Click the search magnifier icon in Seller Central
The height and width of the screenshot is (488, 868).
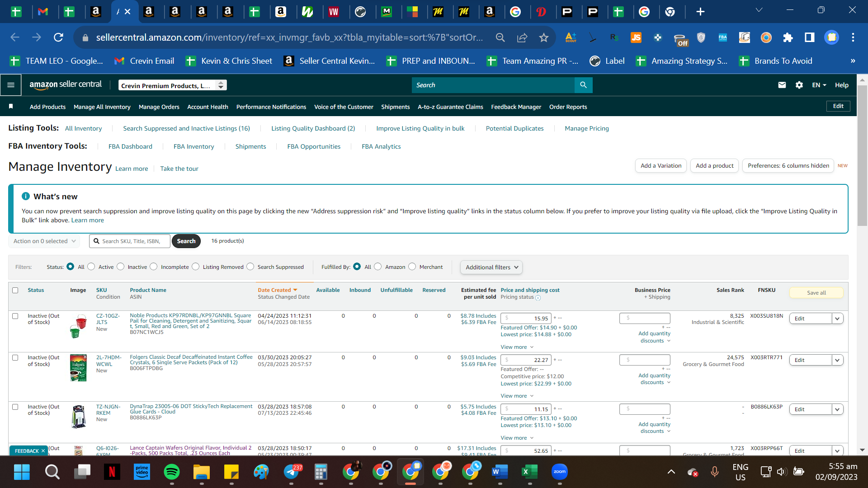click(583, 85)
